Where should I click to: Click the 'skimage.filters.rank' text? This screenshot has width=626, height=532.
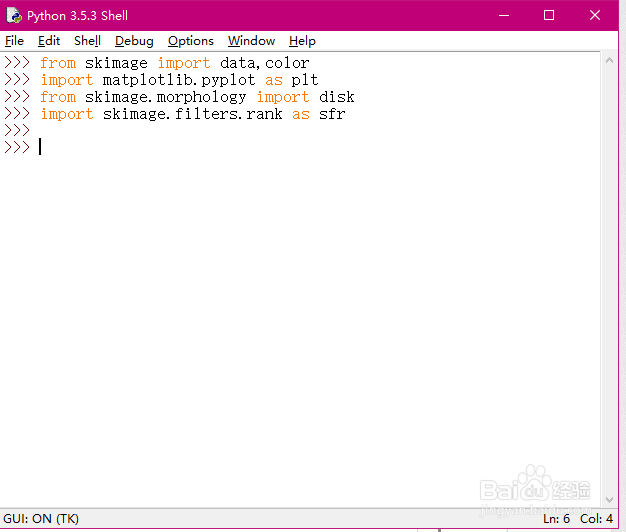(x=192, y=114)
